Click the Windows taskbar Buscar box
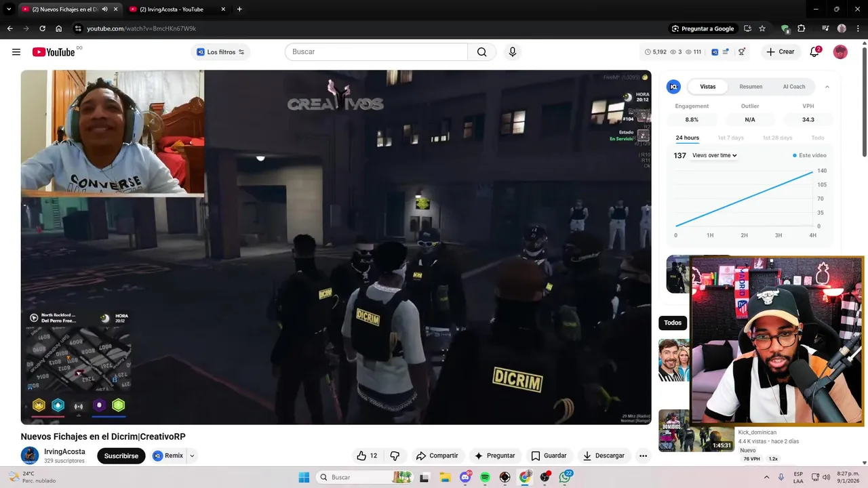 coord(364,477)
